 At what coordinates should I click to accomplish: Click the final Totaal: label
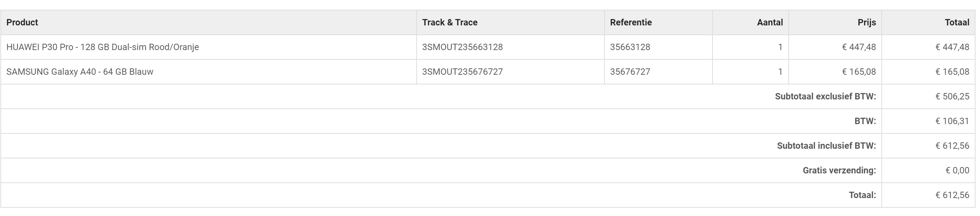(x=862, y=195)
